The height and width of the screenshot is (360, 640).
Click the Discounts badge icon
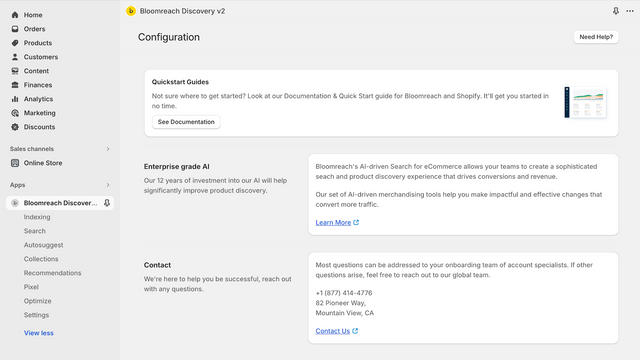pyautogui.click(x=15, y=127)
